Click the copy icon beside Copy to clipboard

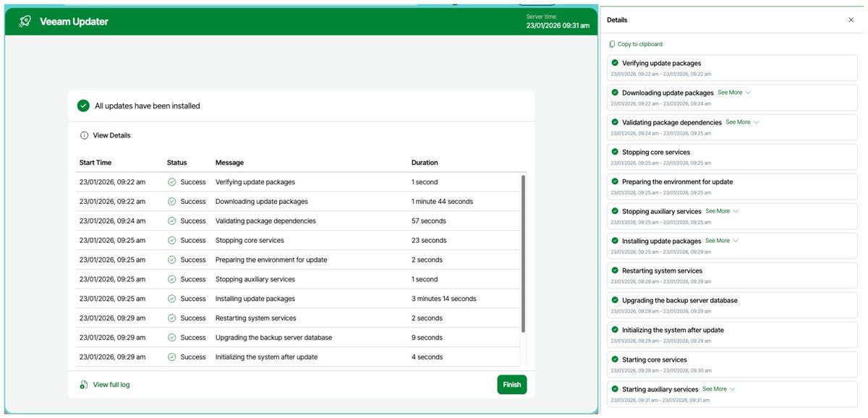pyautogui.click(x=613, y=44)
